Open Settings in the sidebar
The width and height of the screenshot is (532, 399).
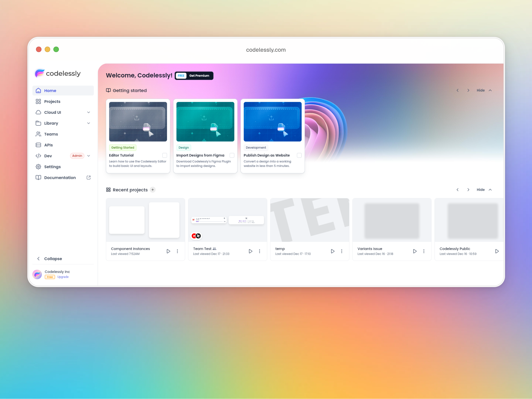[63, 167]
